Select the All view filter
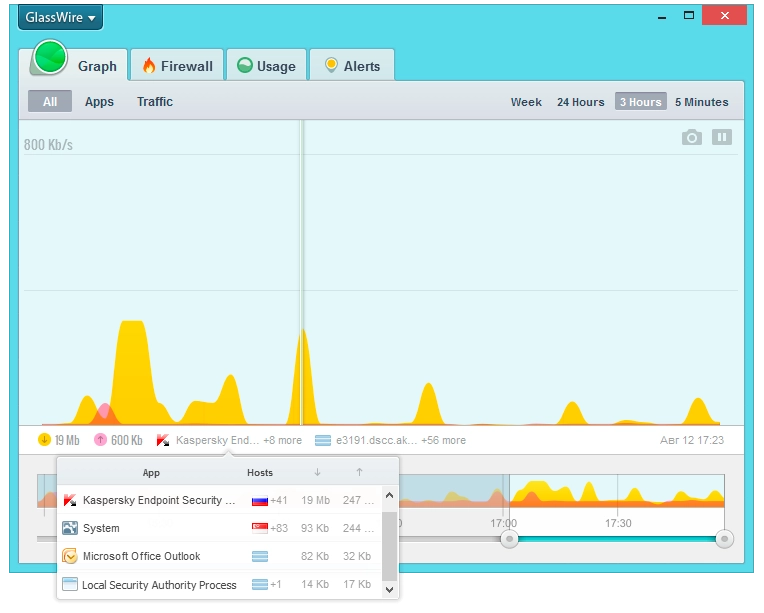 50,101
